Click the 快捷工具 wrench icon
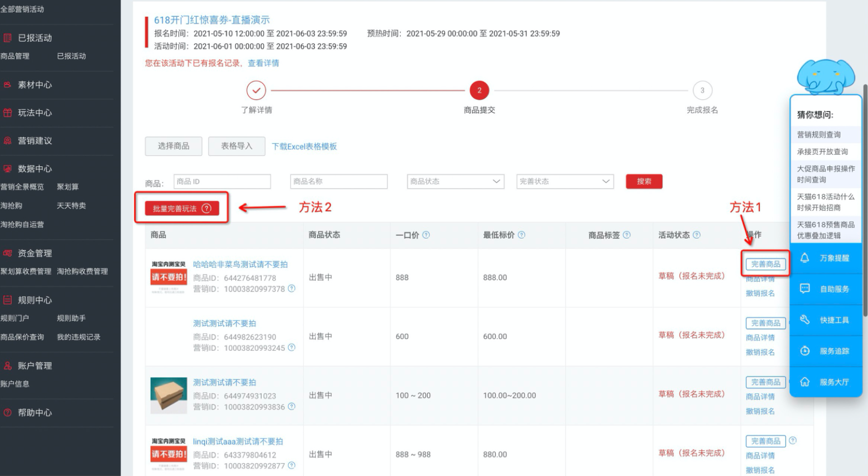The width and height of the screenshot is (868, 476). [x=805, y=320]
